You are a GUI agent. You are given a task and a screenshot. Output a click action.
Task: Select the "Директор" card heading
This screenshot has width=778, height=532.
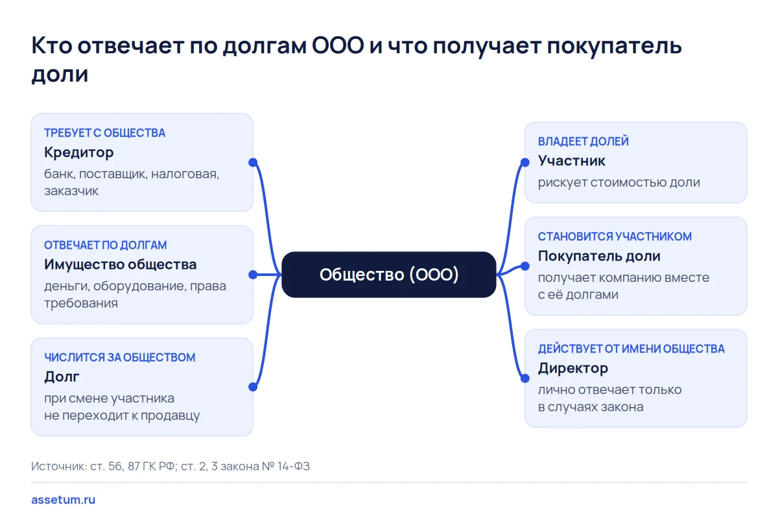tap(572, 369)
